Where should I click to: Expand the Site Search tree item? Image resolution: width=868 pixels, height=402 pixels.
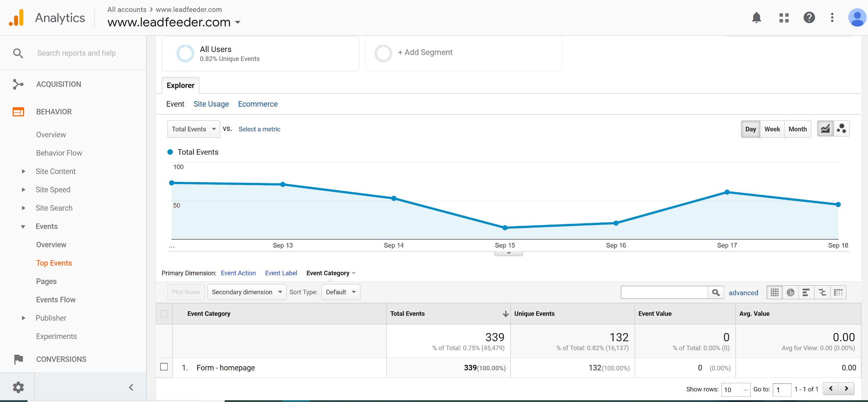pos(23,208)
